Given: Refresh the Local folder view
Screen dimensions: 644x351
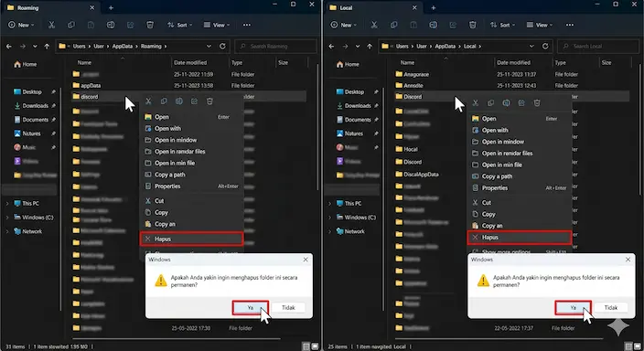Looking at the screenshot, I should pyautogui.click(x=545, y=46).
